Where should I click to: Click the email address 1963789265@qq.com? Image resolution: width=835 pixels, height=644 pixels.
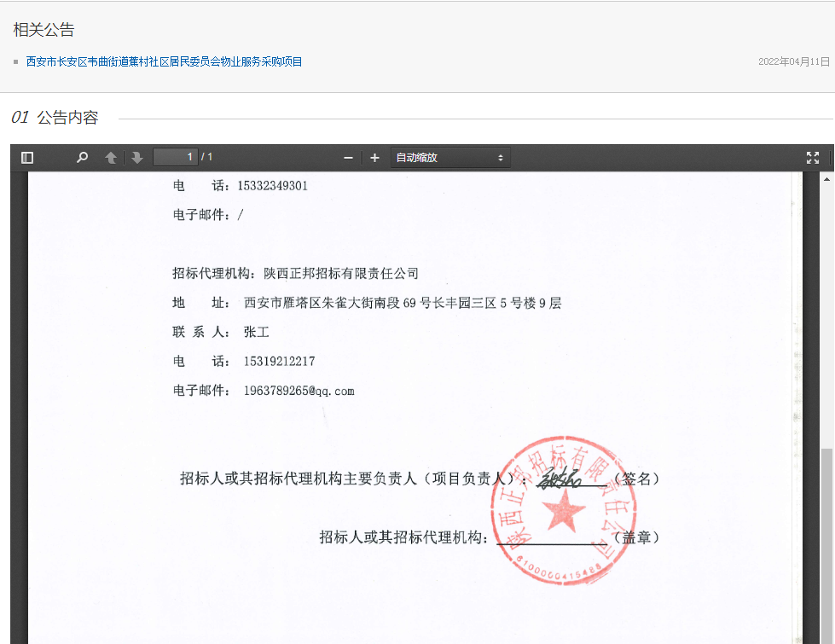click(x=299, y=391)
